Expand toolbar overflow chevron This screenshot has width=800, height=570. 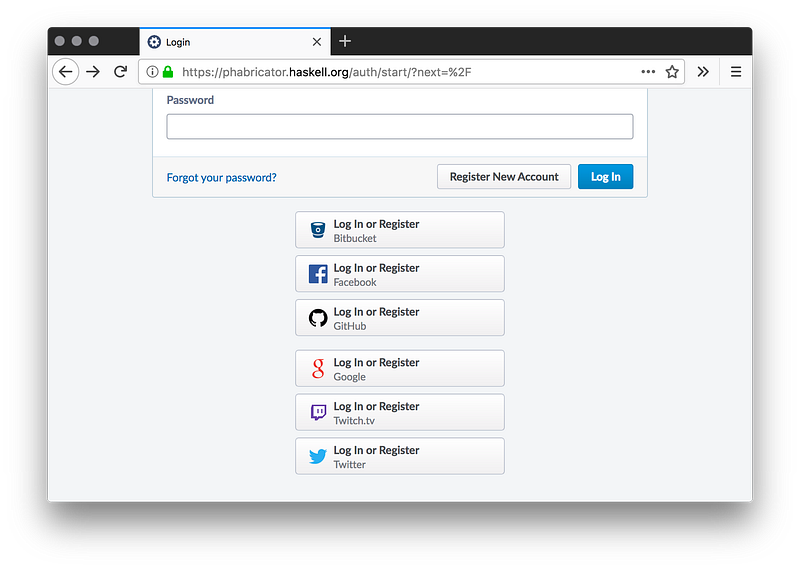pyautogui.click(x=703, y=72)
